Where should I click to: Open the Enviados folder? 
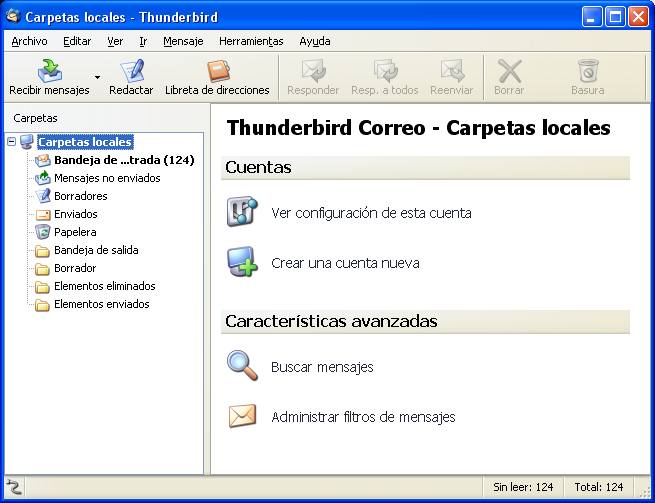point(75,214)
